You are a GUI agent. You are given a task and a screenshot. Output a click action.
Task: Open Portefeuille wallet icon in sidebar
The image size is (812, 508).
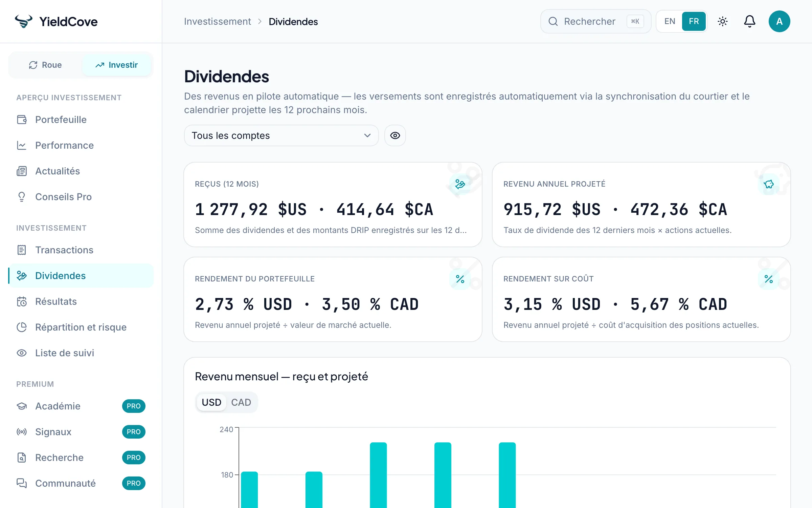pos(22,120)
